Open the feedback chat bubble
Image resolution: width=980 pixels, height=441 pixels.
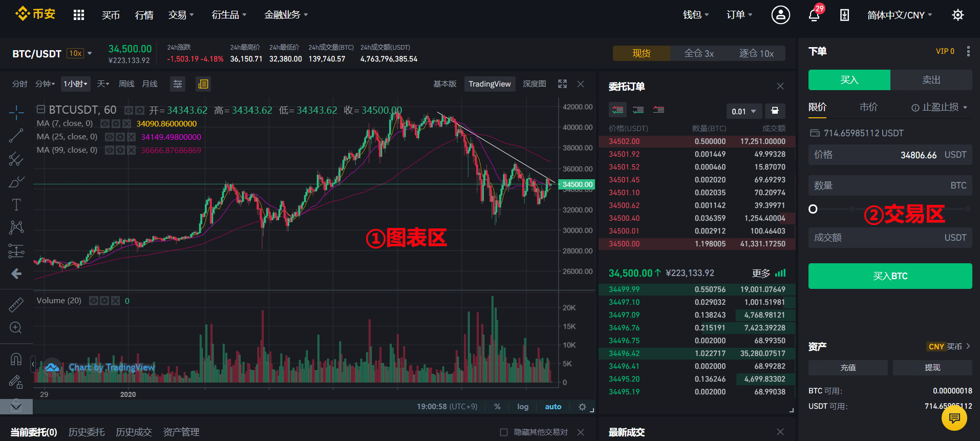coord(954,418)
